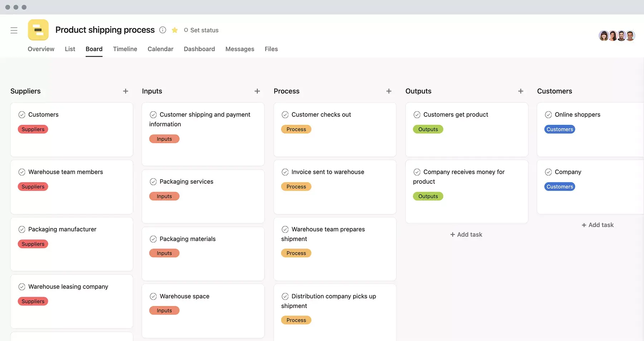Open the Timeline tab
Viewport: 644px width, 341px height.
click(125, 49)
